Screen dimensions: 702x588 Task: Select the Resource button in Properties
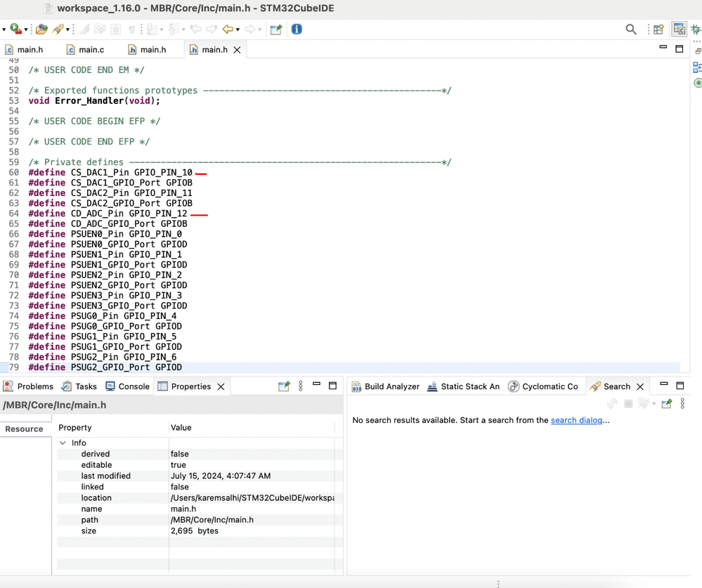tap(25, 429)
